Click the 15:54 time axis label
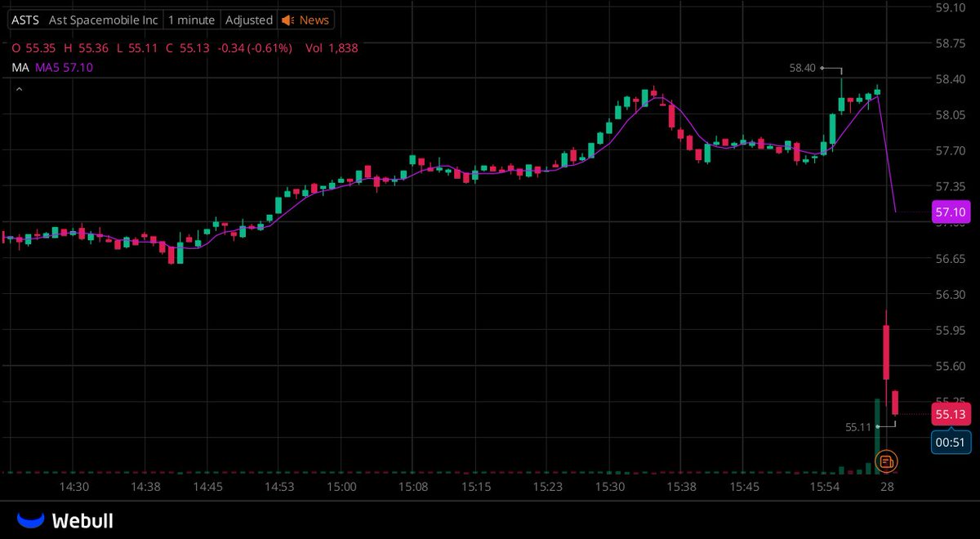This screenshot has height=539, width=980. point(826,487)
